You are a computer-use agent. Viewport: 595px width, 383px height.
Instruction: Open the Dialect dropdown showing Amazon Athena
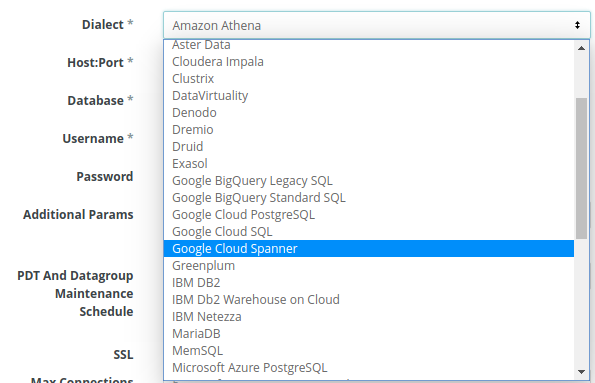[376, 25]
